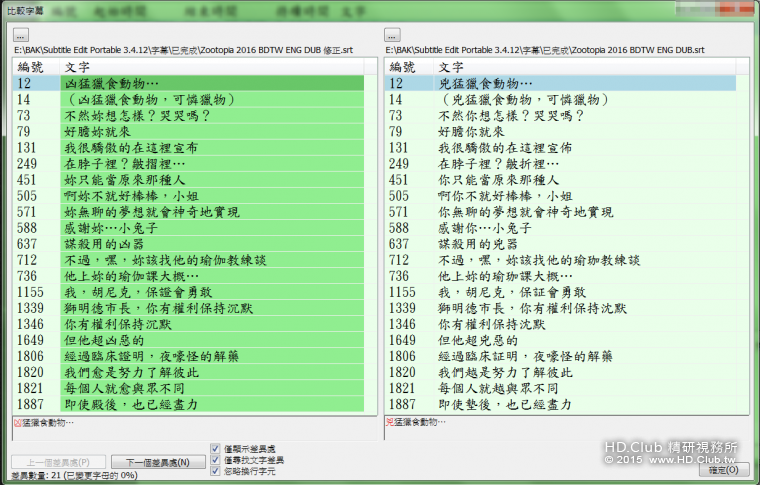Select left pane row 249 在脖子裡
This screenshot has height=485, width=760.
[x=189, y=163]
